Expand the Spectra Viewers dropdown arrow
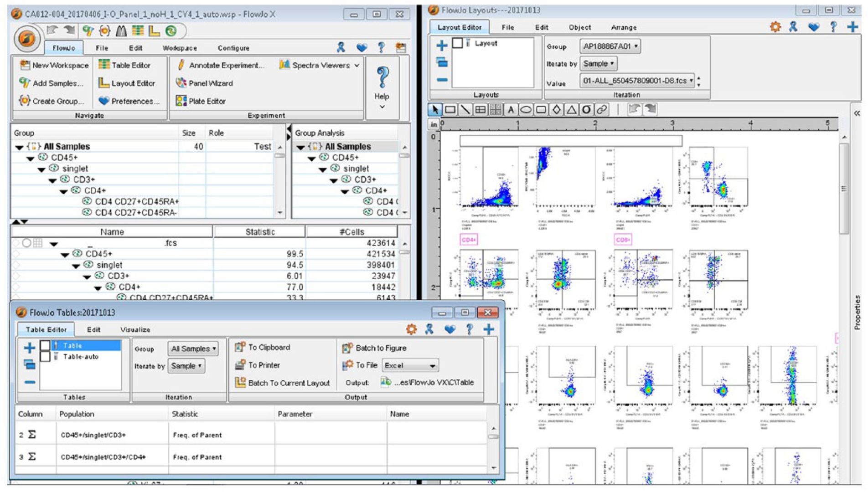Screen dimensions: 868x492 [357, 66]
